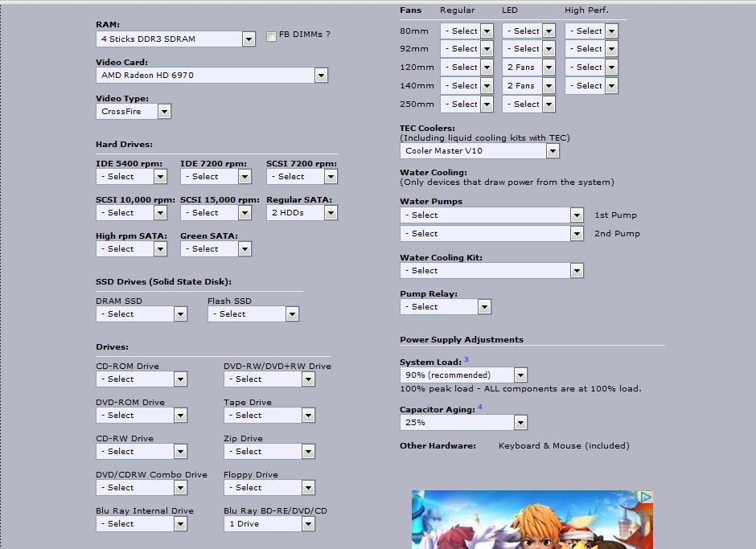Open footnote 3 next to System Load
Viewport: 756px width, 549px height.
pyautogui.click(x=466, y=359)
